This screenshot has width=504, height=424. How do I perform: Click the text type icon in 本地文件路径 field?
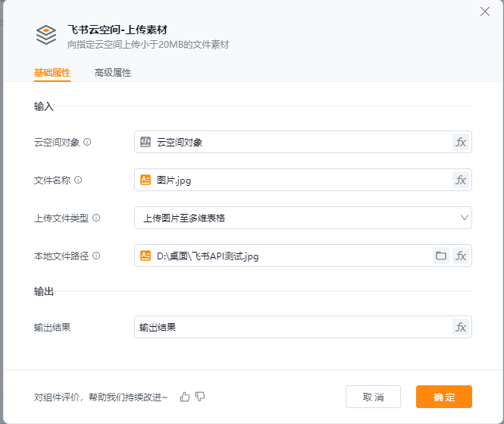coord(146,256)
